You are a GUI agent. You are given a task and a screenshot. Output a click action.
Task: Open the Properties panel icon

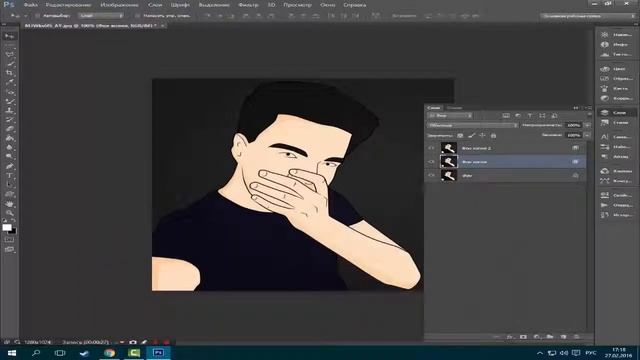(605, 195)
